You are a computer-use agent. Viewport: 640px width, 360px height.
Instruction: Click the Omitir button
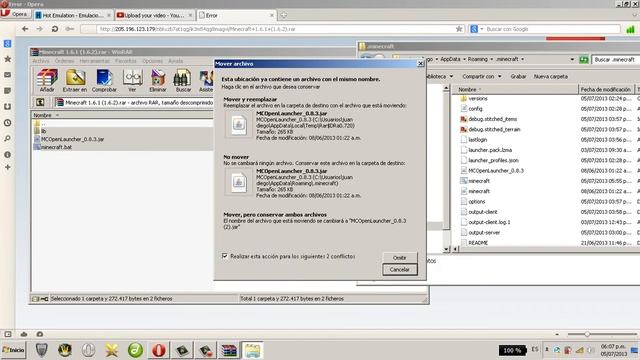(400, 258)
